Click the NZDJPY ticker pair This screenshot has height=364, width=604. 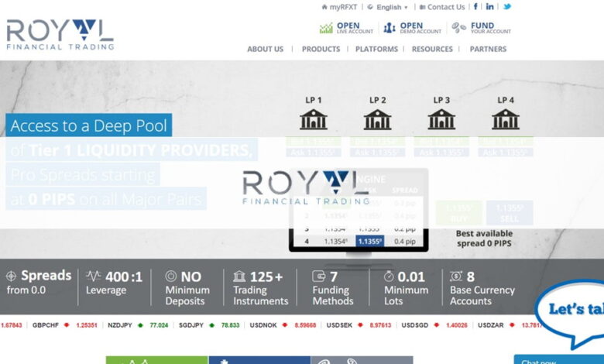click(x=120, y=325)
